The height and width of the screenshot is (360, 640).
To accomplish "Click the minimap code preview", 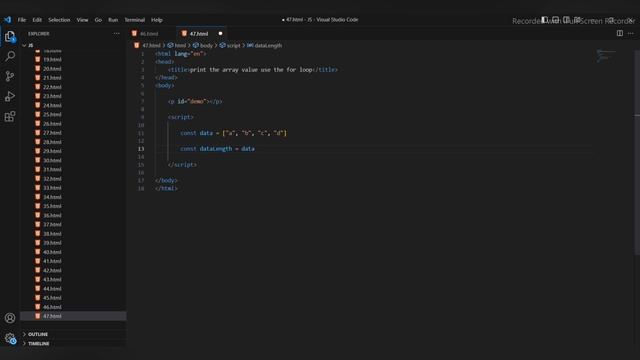I will click(x=606, y=56).
